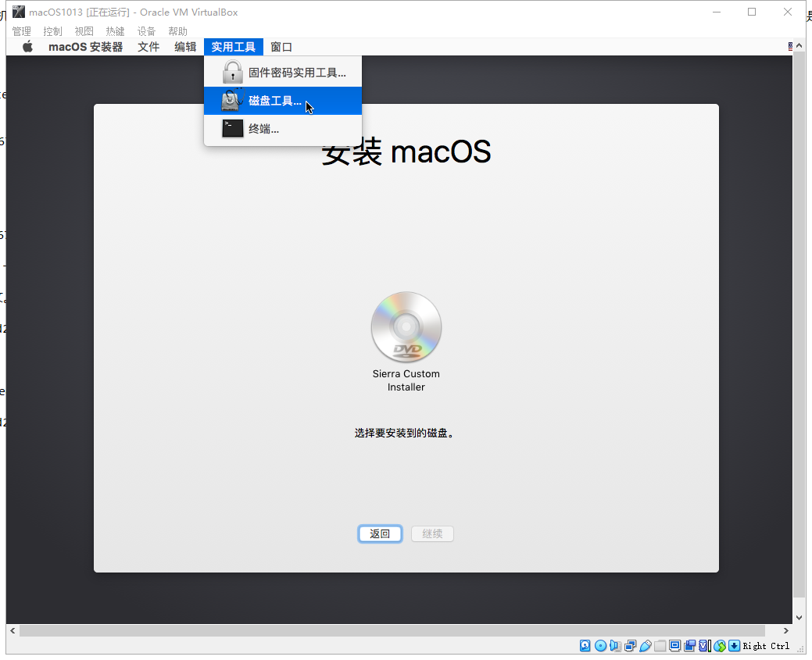Screen dimensions: 812x660
Task: Open VirtualBox 管理 menu
Action: pos(21,31)
